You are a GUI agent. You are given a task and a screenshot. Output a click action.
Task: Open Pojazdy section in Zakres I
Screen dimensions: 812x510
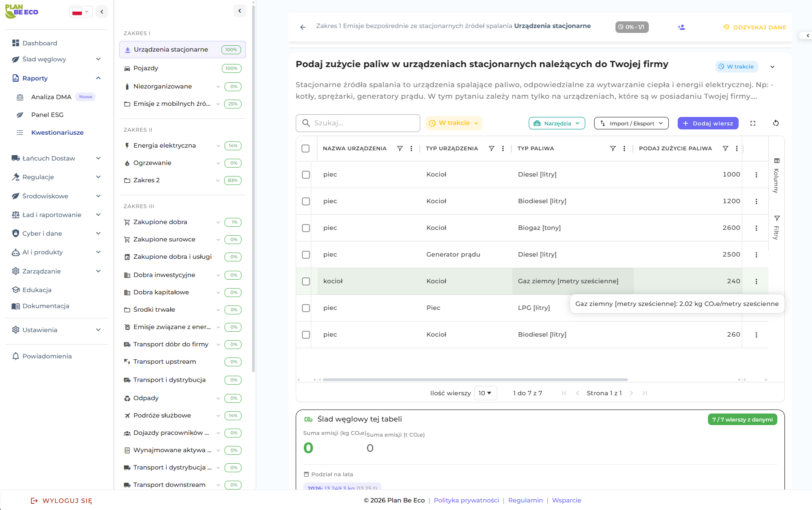point(146,68)
